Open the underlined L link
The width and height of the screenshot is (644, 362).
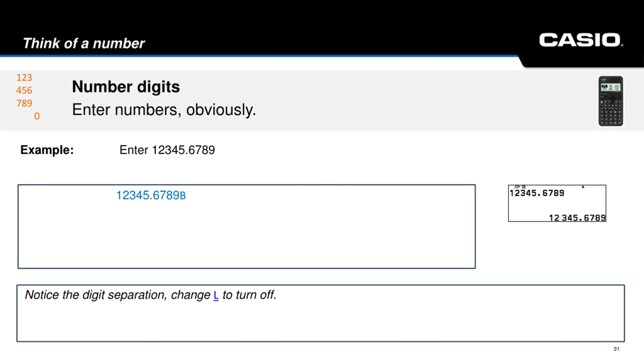tap(216, 295)
